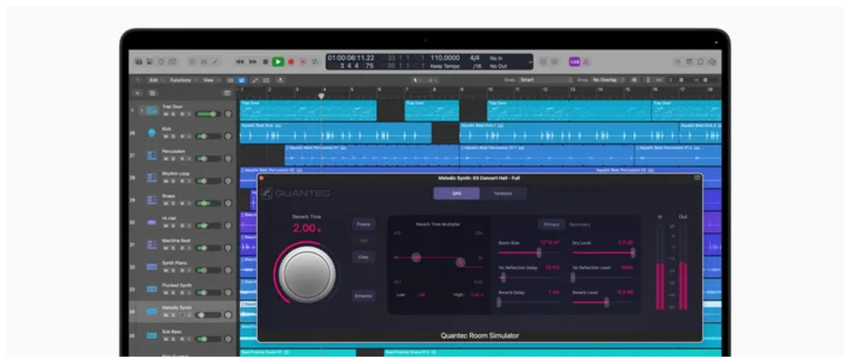
Task: Toggle Cycle mode
Action: (x=315, y=62)
